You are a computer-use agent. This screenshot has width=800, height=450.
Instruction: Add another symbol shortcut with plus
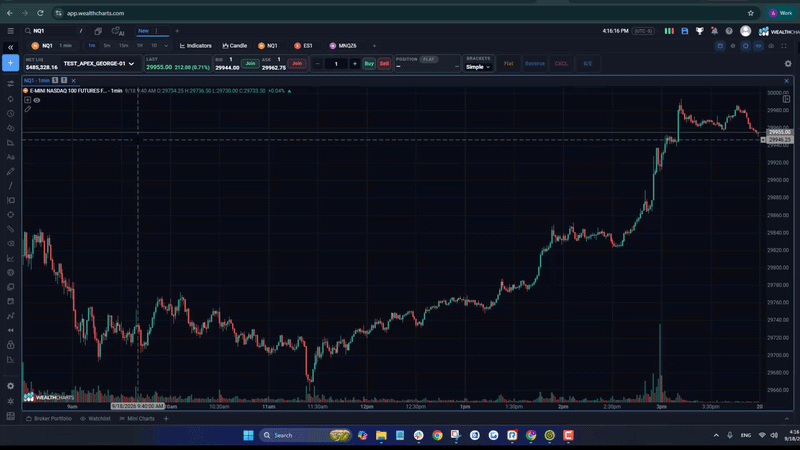click(x=374, y=46)
